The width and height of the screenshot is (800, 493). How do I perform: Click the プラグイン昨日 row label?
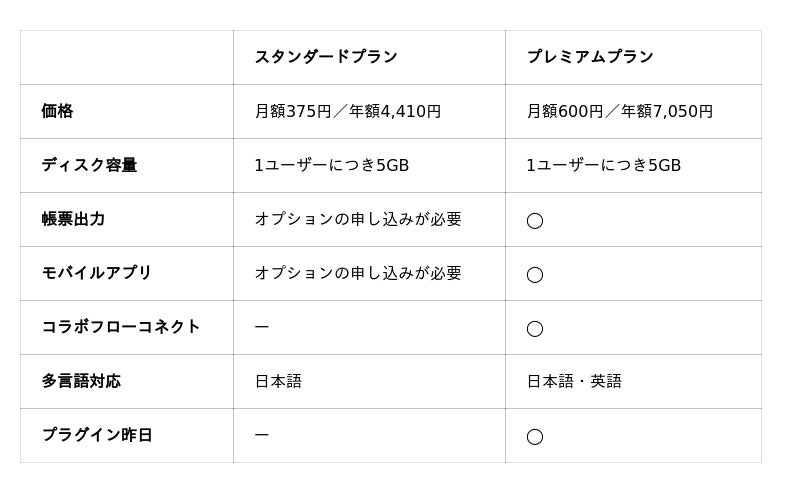(97, 435)
